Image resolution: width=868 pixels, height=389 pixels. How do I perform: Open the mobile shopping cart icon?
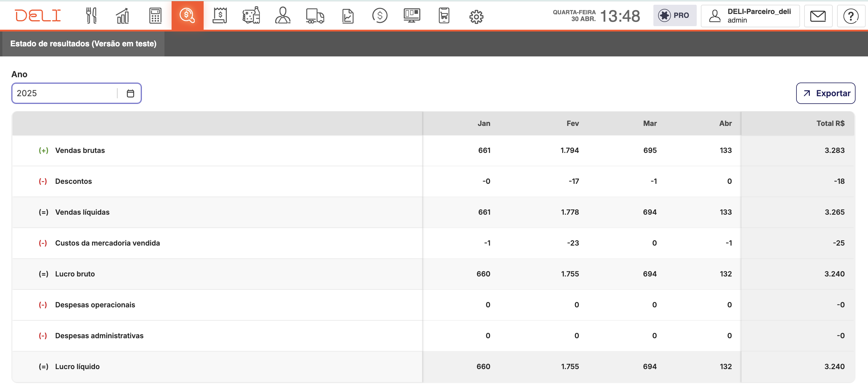tap(444, 15)
